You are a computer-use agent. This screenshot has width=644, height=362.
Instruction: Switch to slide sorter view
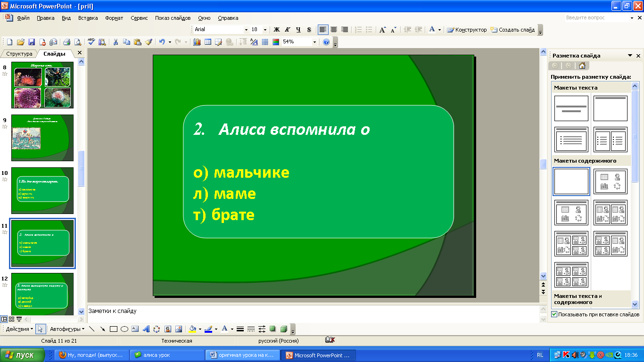(x=11, y=319)
